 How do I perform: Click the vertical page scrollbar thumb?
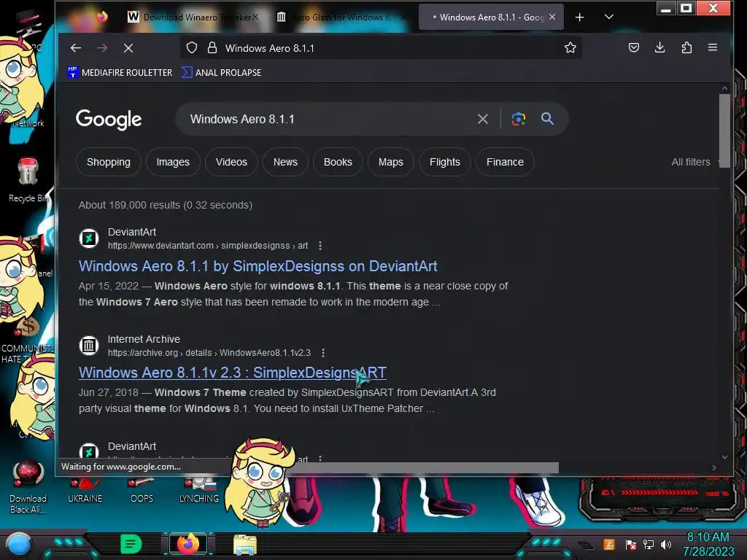(x=724, y=131)
